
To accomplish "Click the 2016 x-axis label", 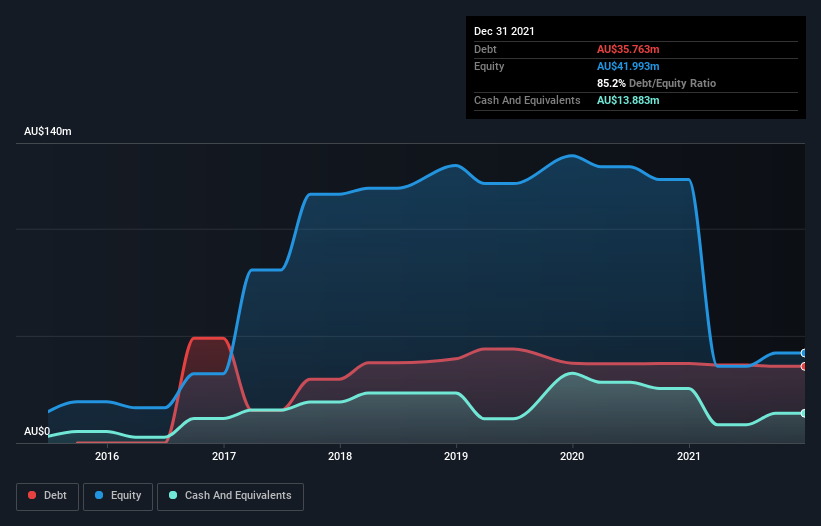I will click(107, 456).
